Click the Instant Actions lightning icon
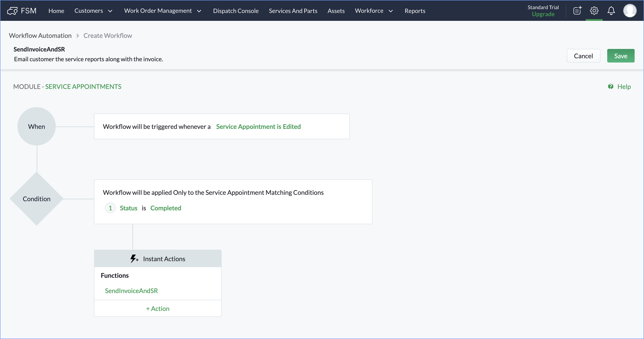The image size is (644, 339). coord(134,259)
